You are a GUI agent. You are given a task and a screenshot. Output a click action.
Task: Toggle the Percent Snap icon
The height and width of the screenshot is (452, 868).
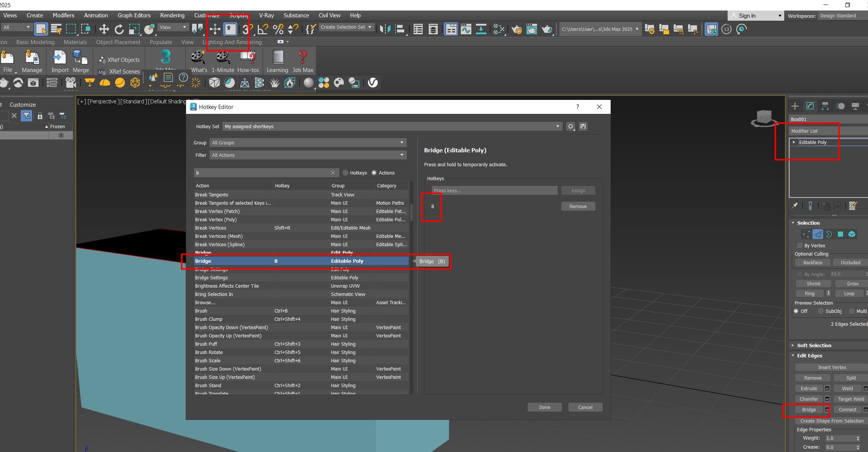[x=278, y=29]
